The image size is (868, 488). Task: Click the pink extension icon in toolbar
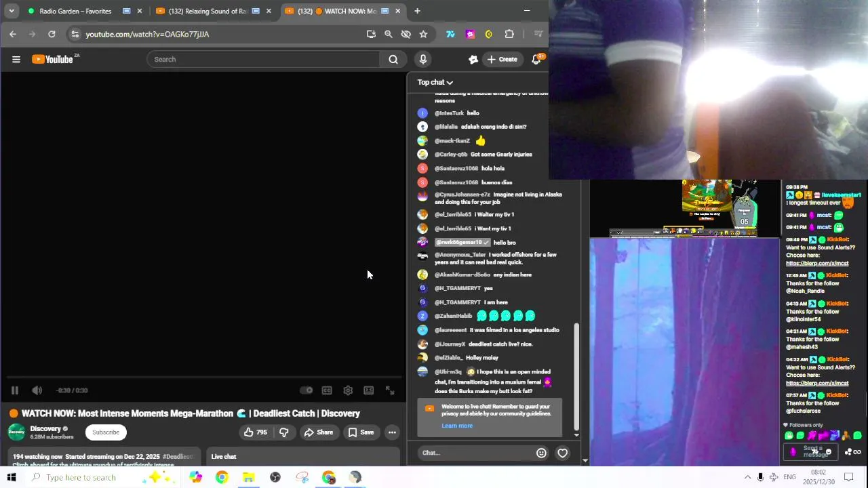point(470,34)
